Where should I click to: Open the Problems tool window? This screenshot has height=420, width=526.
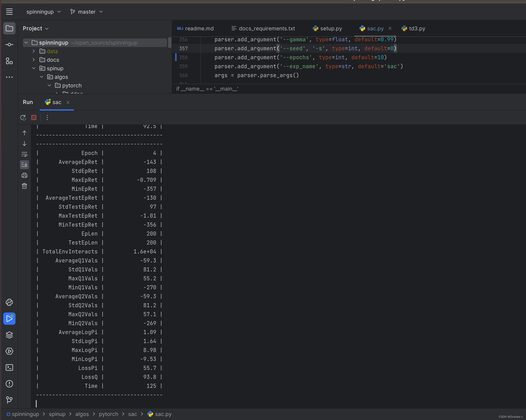(9, 384)
